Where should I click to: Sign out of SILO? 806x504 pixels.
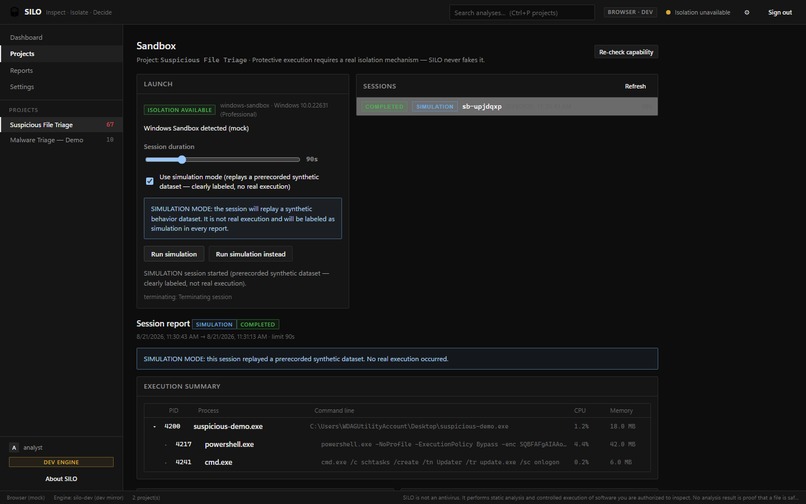(x=780, y=12)
